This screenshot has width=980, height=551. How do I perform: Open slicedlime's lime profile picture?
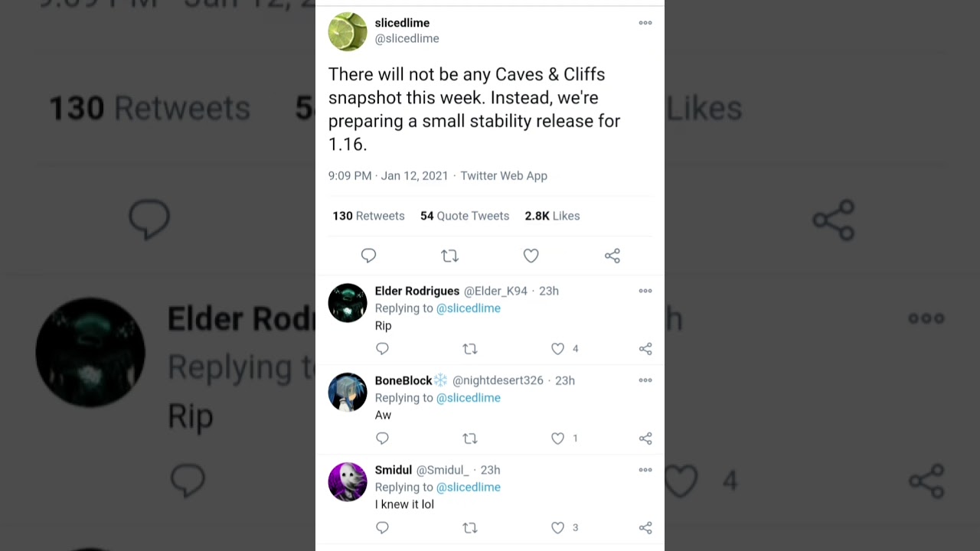tap(348, 31)
